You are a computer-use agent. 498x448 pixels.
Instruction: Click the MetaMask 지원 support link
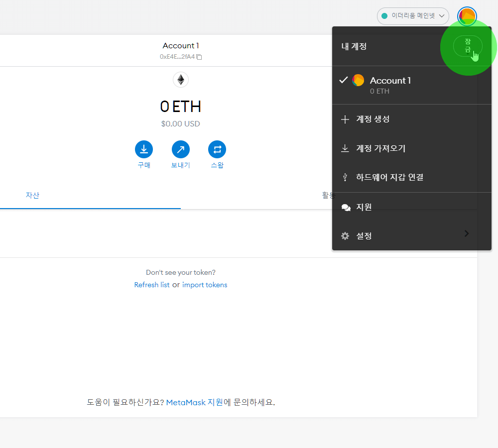click(x=194, y=402)
